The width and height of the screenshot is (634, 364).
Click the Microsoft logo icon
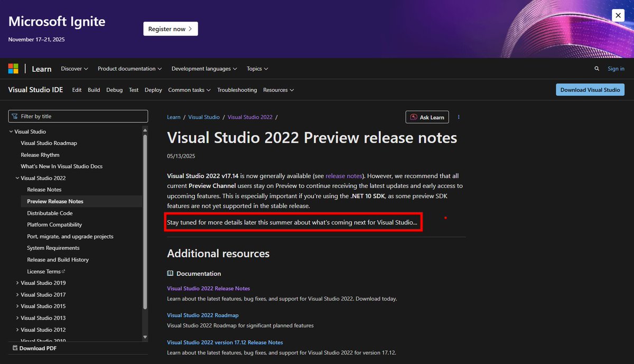pos(13,69)
